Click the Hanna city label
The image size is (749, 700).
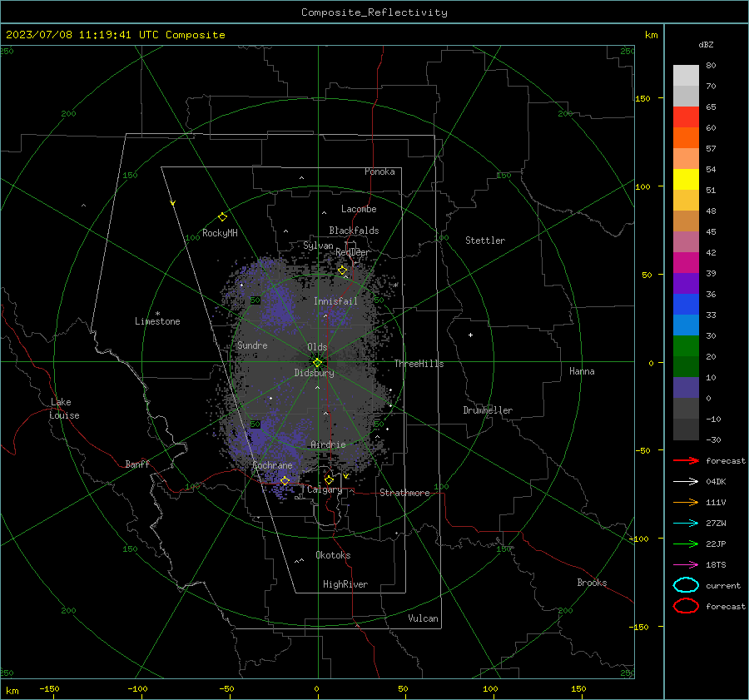[582, 371]
